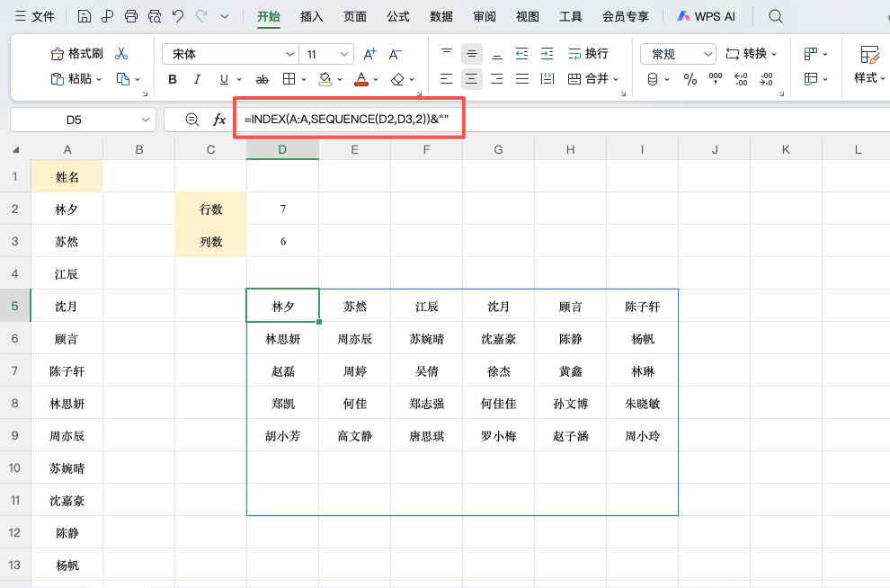Align text left horizontally

click(x=447, y=79)
